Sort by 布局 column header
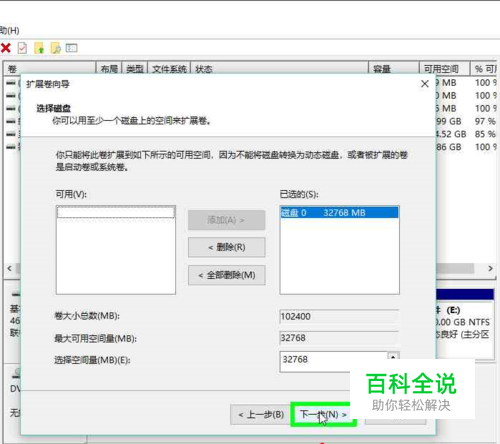Viewport: 500px width, 444px height. (x=109, y=69)
